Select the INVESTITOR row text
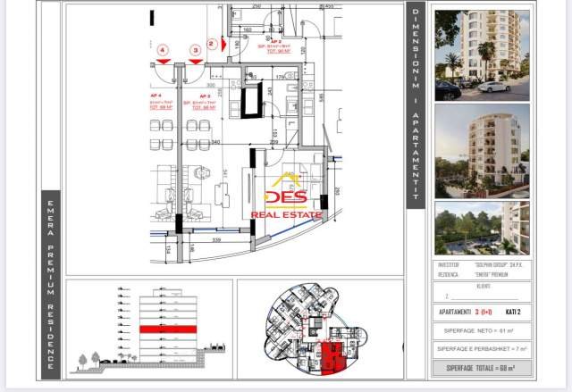This screenshot has width=572, height=392. coord(481,265)
